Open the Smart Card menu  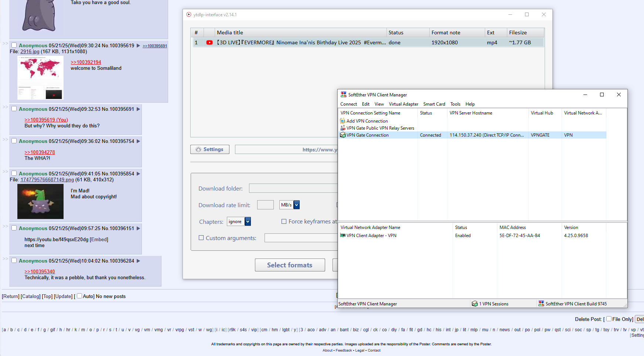click(x=434, y=104)
